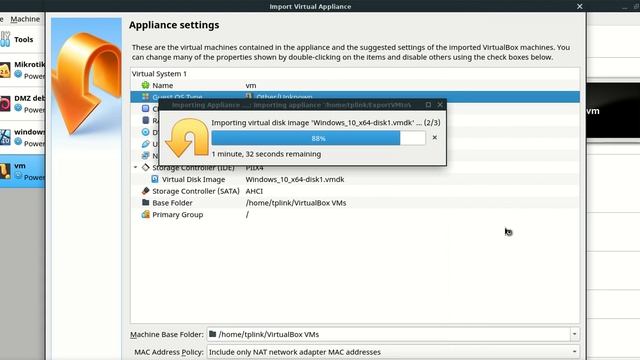The image size is (640, 360).
Task: Select Tools in the VirtualBox sidebar
Action: (x=22, y=40)
